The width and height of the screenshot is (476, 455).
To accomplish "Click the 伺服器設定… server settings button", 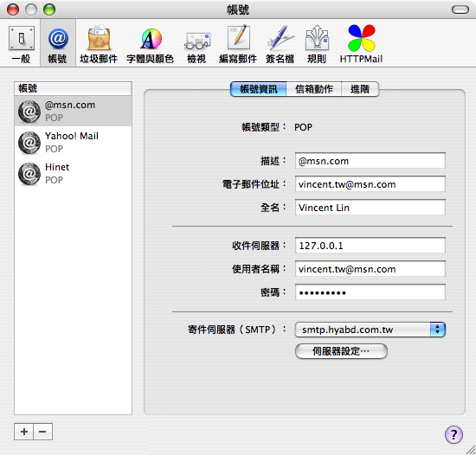I will click(341, 351).
